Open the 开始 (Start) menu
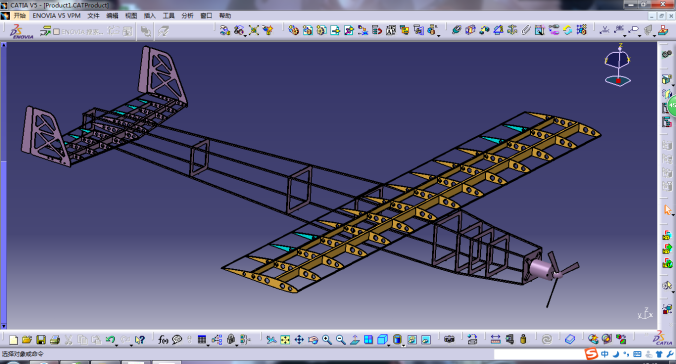 (20, 16)
